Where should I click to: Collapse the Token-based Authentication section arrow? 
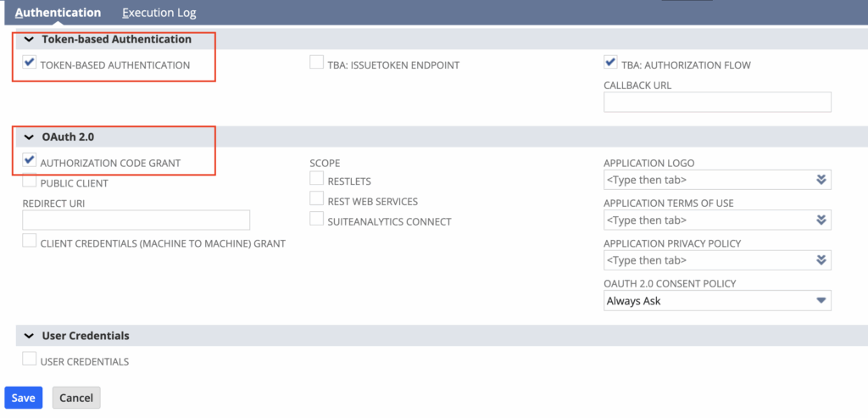(x=30, y=40)
